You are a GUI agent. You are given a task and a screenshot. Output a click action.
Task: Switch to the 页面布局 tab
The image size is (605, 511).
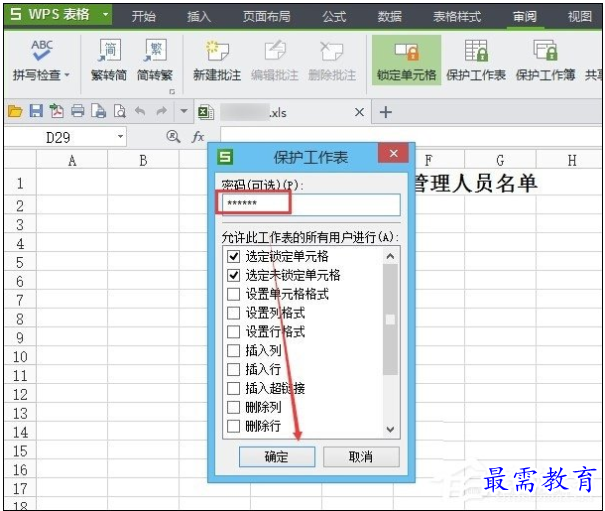click(266, 16)
